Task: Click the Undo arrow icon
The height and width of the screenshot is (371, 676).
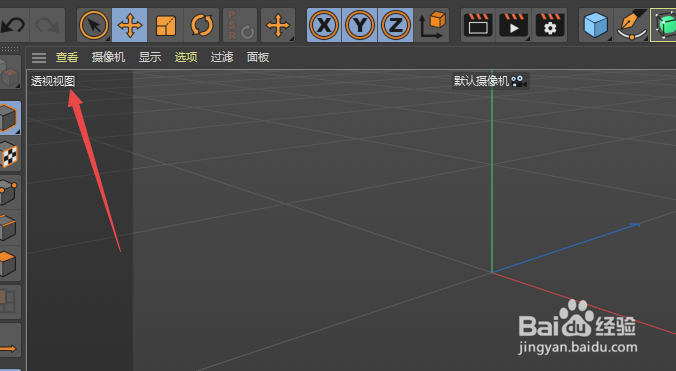Action: coord(12,25)
